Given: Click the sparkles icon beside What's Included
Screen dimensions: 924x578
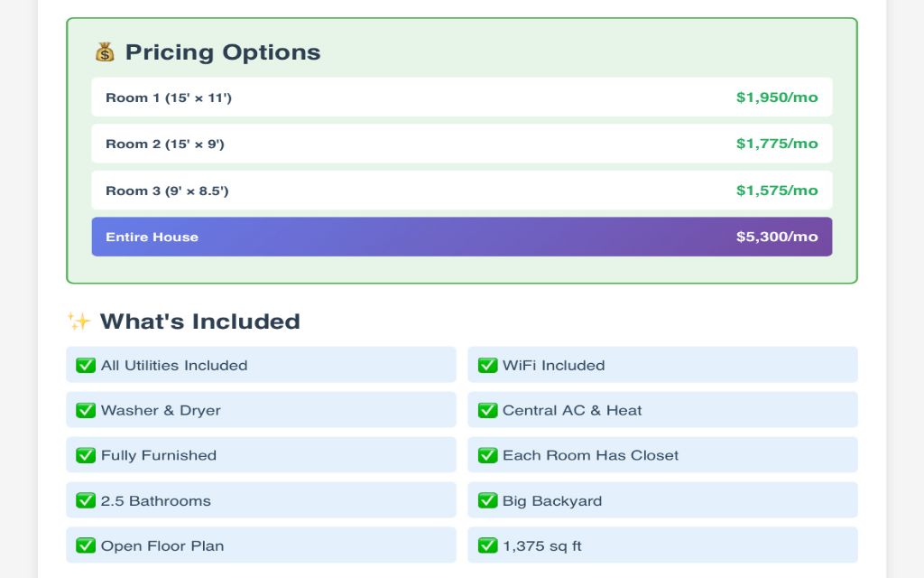Looking at the screenshot, I should click(x=79, y=322).
